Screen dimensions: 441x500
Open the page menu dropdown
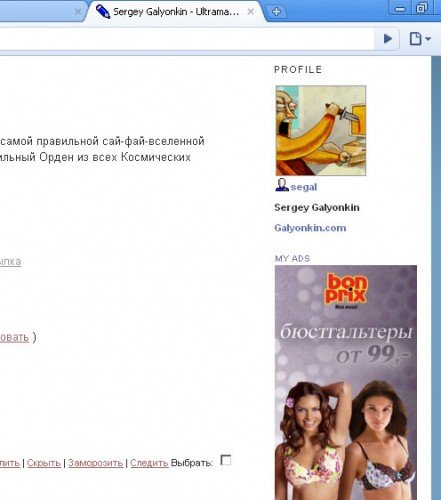420,39
